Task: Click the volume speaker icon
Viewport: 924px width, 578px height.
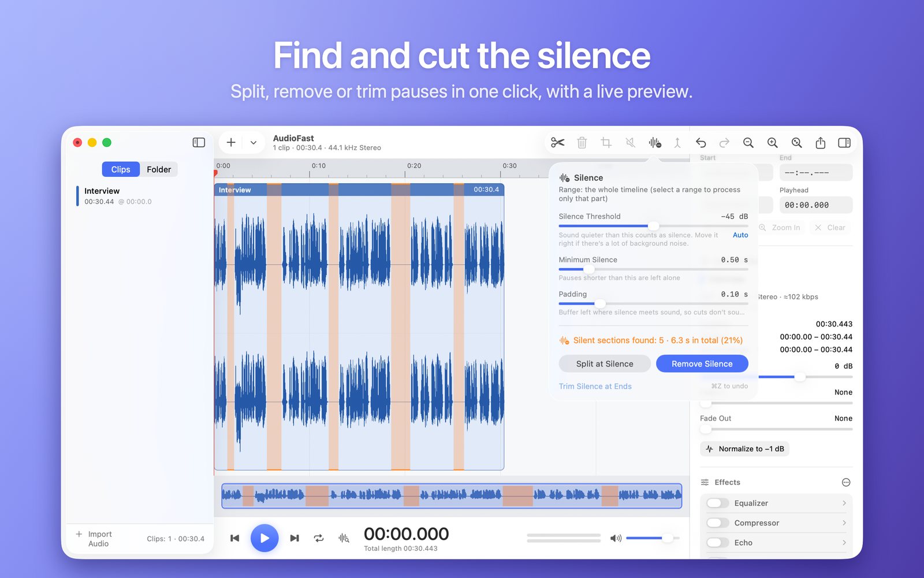Action: [616, 538]
